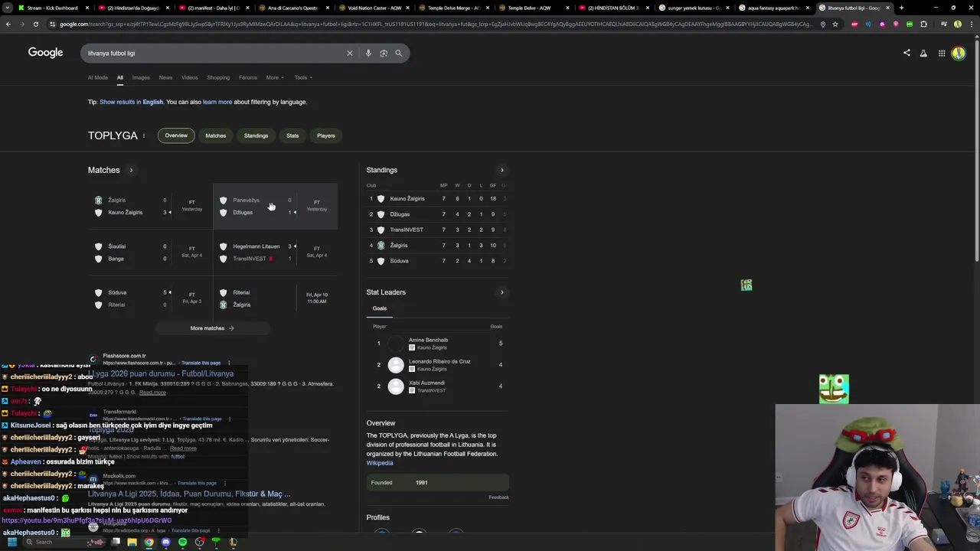Clear the Google search box text
980x551 pixels.
(350, 53)
